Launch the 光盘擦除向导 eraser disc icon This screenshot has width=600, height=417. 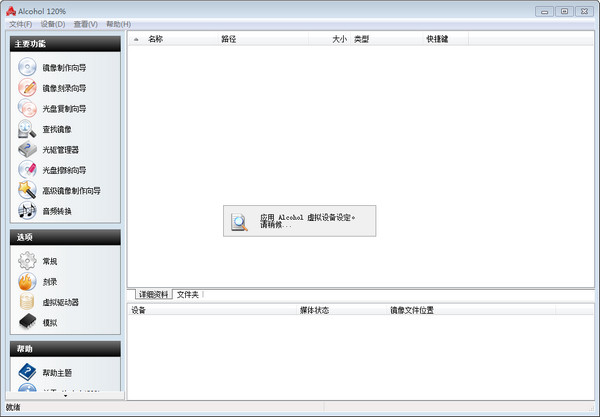click(27, 170)
